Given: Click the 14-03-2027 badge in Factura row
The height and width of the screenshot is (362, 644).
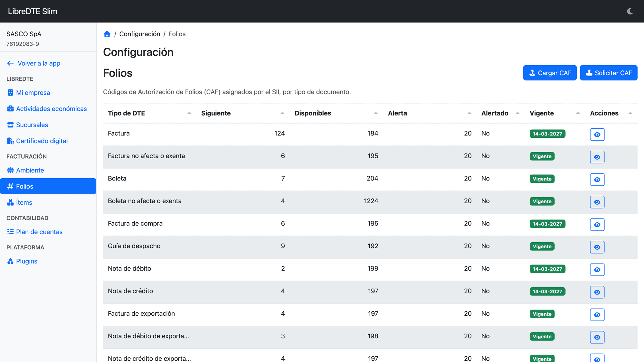Looking at the screenshot, I should [547, 134].
